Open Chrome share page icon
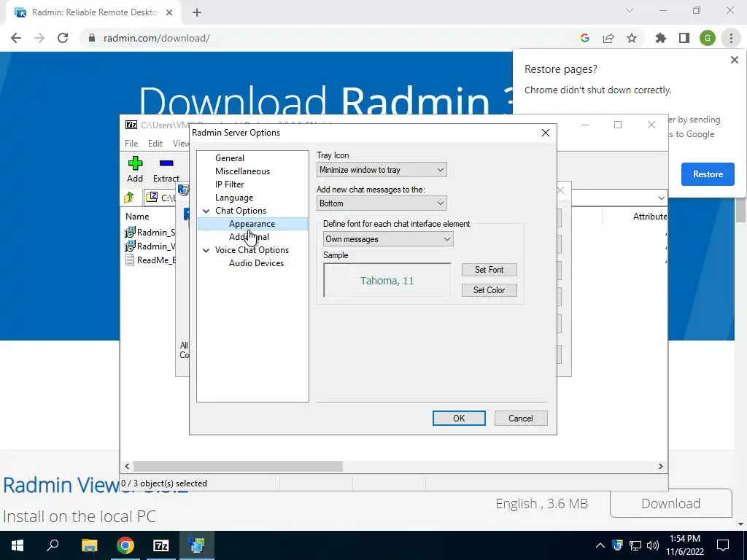This screenshot has height=560, width=747. click(x=608, y=38)
